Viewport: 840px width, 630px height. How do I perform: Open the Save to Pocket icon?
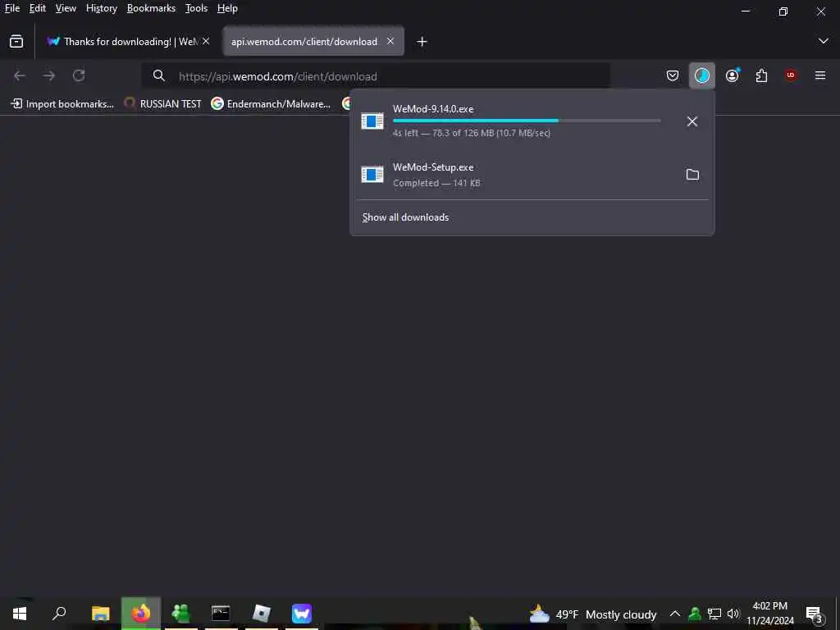tap(673, 75)
